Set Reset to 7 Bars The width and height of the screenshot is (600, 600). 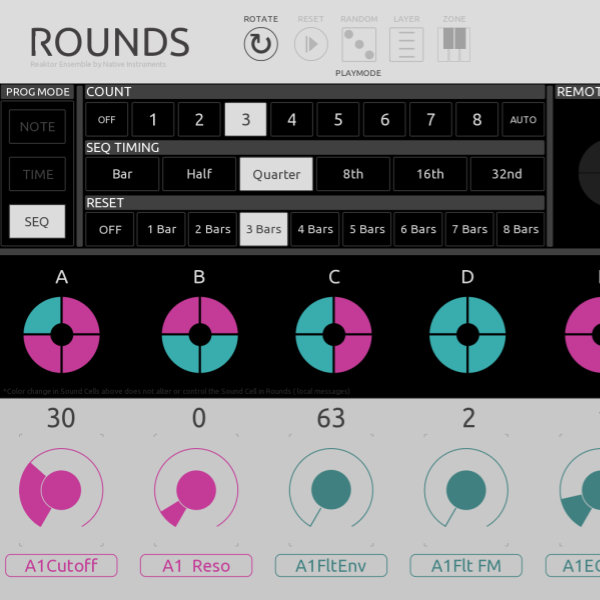[470, 229]
